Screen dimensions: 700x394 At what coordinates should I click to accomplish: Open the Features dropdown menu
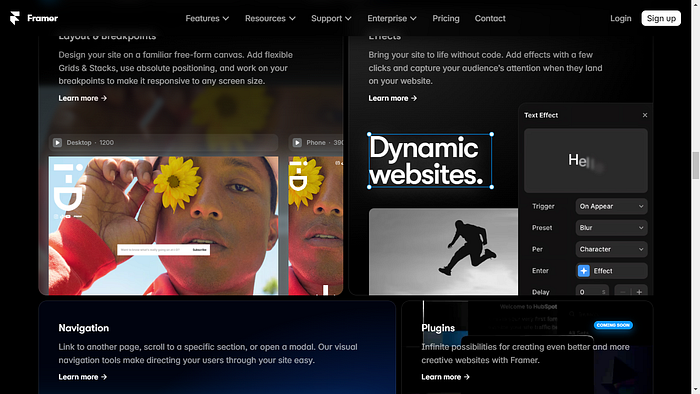[207, 18]
